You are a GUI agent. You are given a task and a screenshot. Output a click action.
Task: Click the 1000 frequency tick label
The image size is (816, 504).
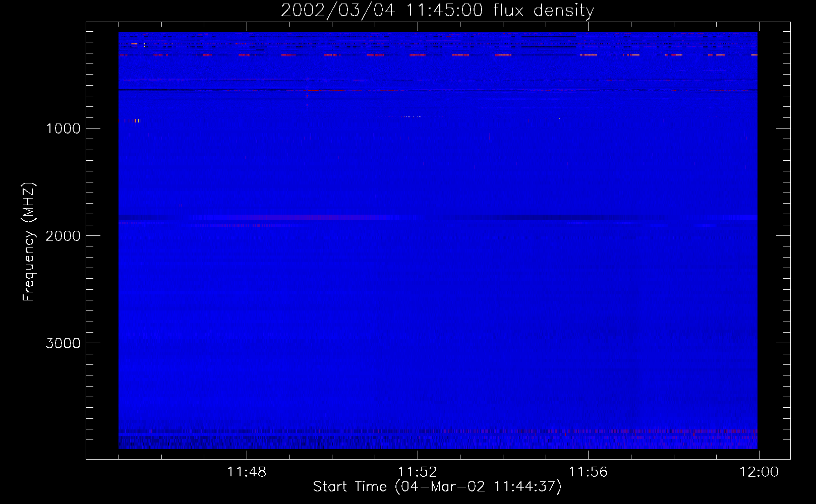[63, 129]
